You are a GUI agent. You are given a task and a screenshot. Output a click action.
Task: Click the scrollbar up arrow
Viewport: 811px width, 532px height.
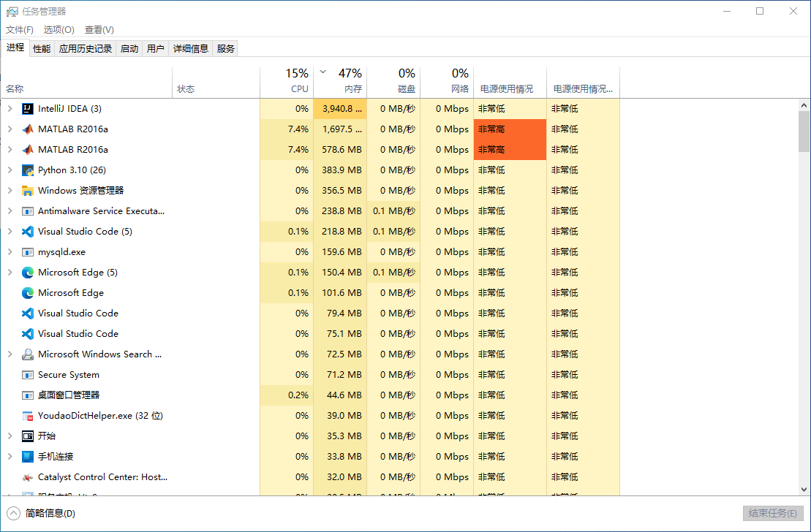[804, 105]
